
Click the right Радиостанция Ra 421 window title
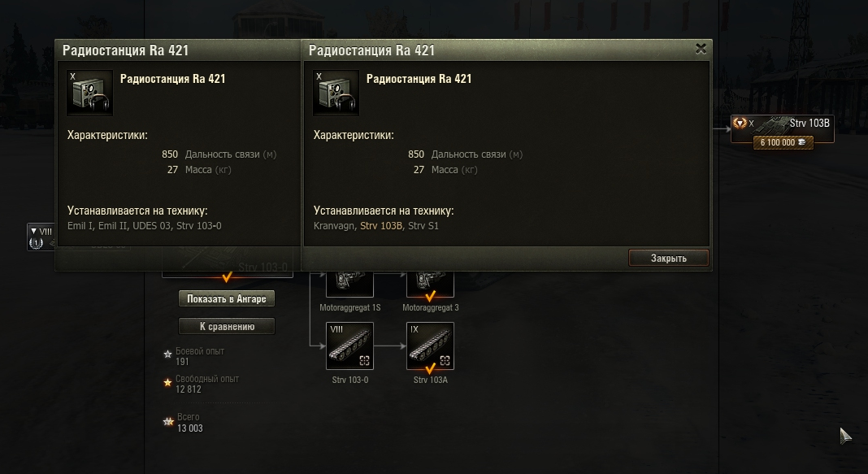371,50
